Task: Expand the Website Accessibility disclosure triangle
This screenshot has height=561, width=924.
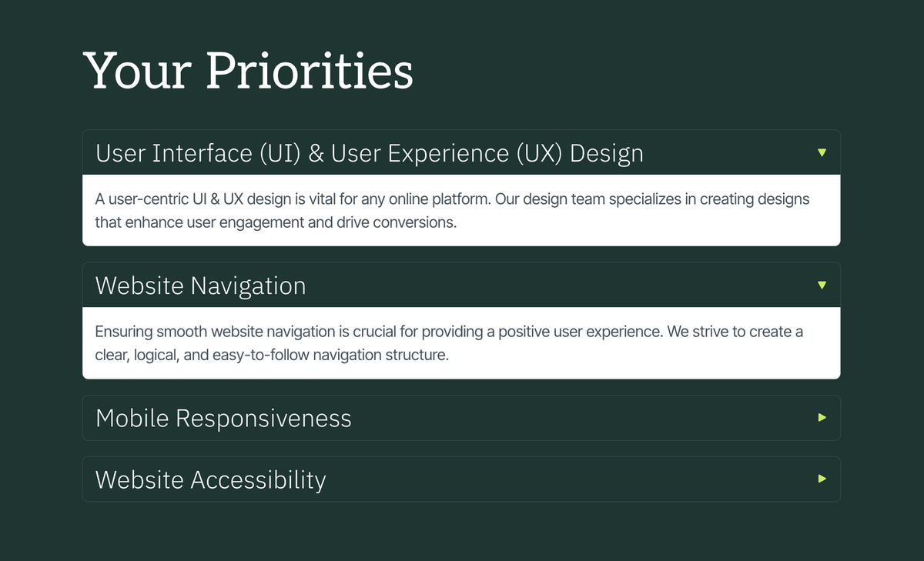Action: point(821,479)
